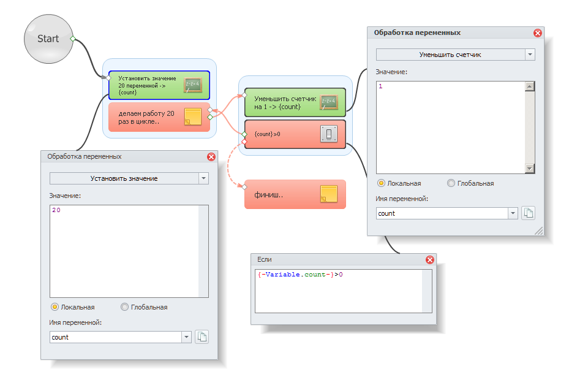Close the 'Уменьшить счетчик' variable processing window
Image resolution: width=588 pixels, height=388 pixels.
click(x=537, y=33)
